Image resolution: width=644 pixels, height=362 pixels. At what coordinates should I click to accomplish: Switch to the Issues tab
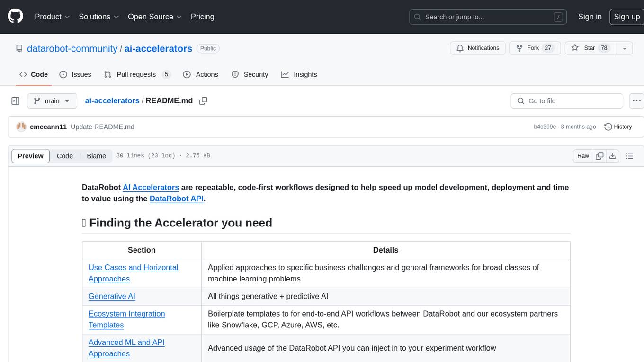point(75,74)
